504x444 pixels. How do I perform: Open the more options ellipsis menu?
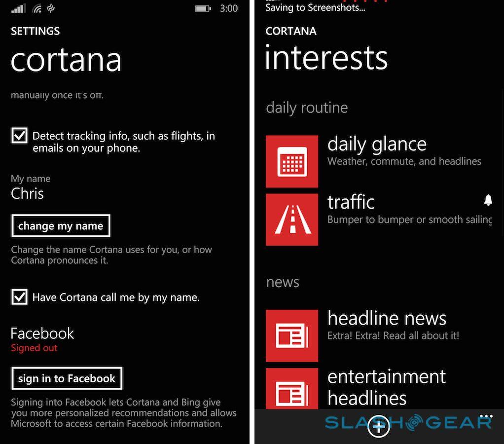pos(486,417)
